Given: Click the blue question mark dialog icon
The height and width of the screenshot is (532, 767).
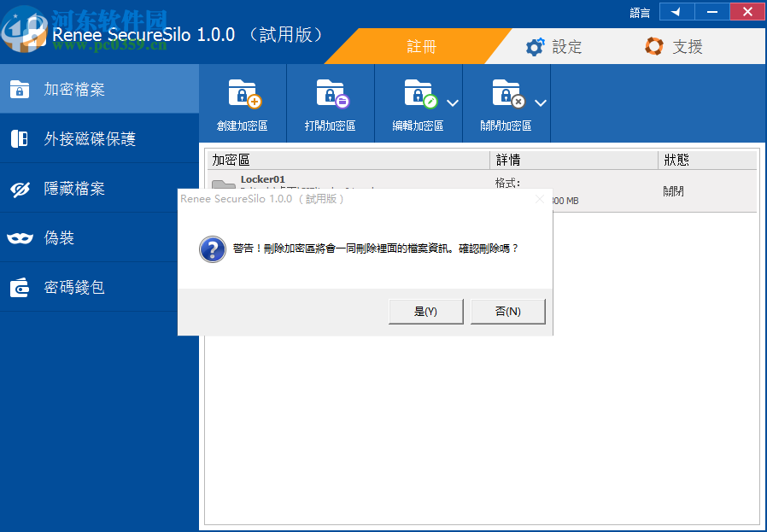Looking at the screenshot, I should (x=213, y=249).
